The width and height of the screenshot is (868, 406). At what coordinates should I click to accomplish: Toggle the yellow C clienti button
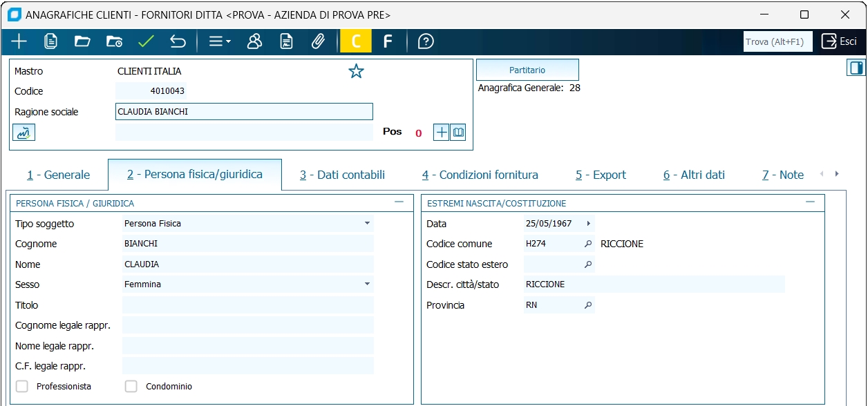(356, 41)
